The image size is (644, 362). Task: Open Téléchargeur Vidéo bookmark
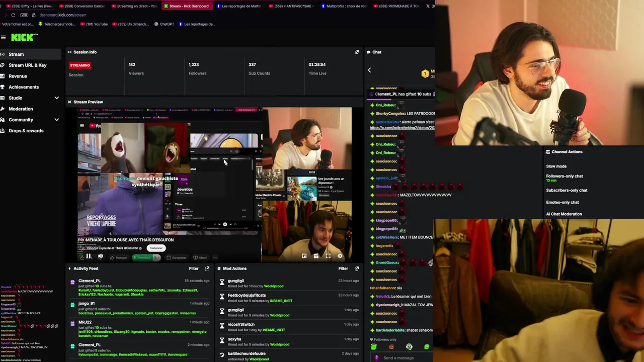[x=56, y=24]
